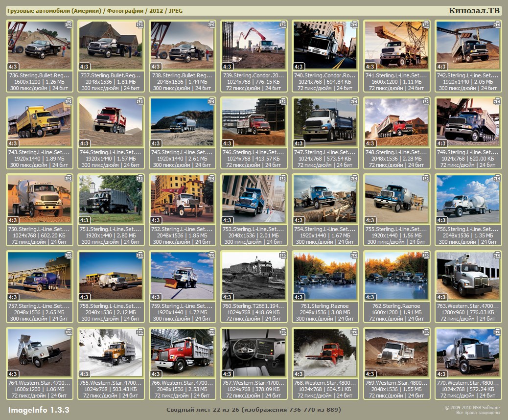This screenshot has width=508, height=420.
Task: Click the 4:3 aspect badge on image 744
Action: click(x=84, y=143)
